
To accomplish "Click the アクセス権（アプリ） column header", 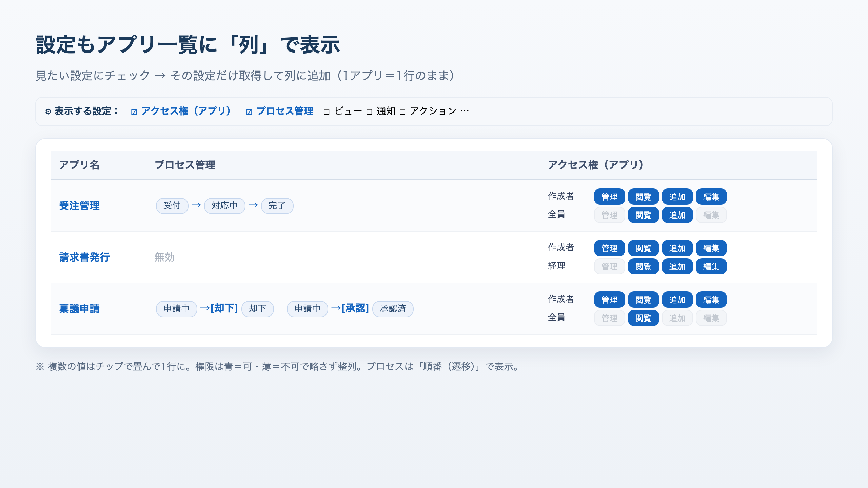I will 595,165.
